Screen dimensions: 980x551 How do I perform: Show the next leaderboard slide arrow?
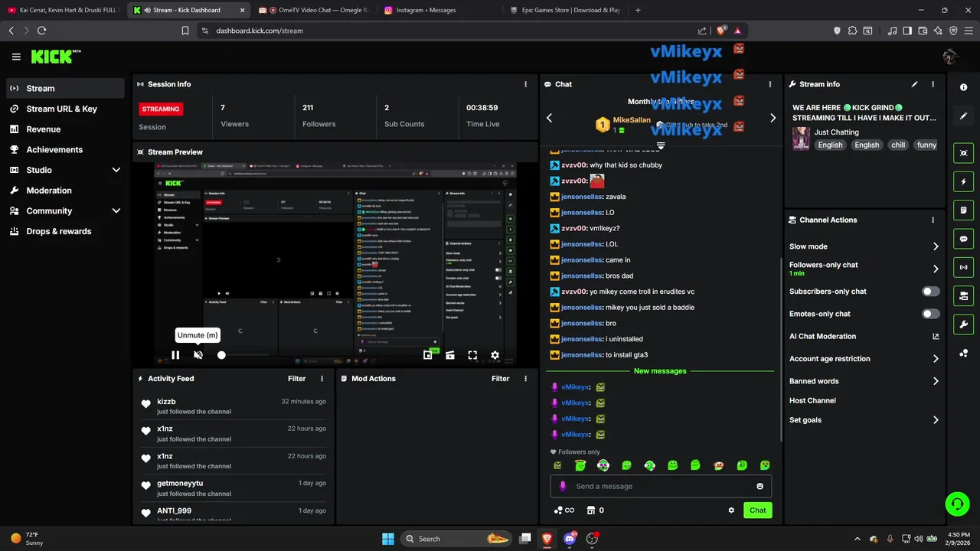click(x=773, y=118)
